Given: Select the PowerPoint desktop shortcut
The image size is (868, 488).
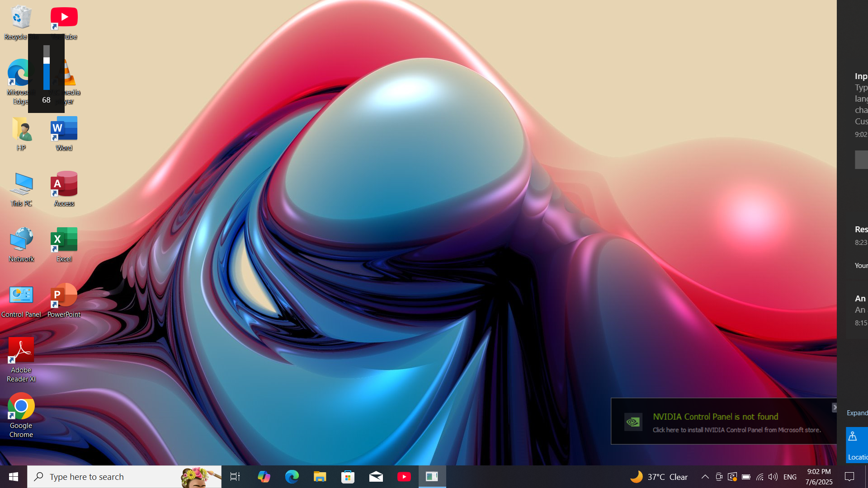Looking at the screenshot, I should pos(64,300).
